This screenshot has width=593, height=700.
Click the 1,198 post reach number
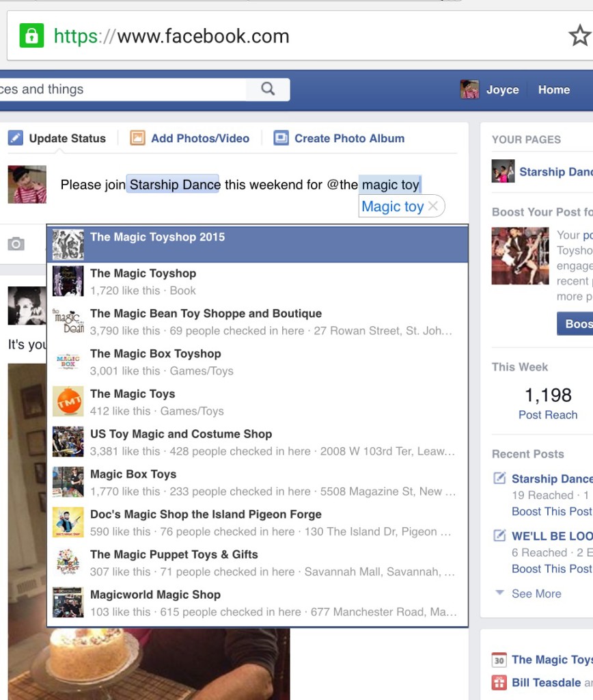(548, 395)
